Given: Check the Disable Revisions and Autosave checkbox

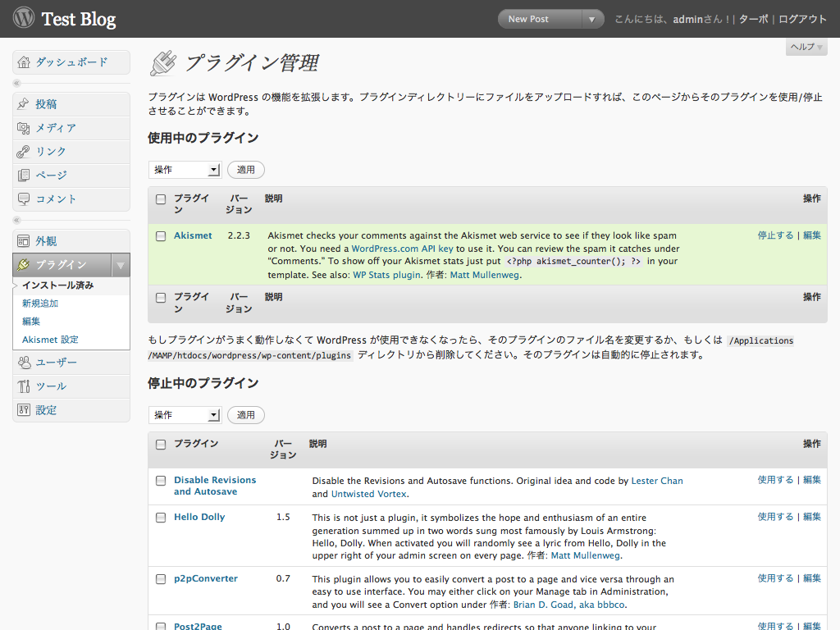Looking at the screenshot, I should pyautogui.click(x=161, y=481).
